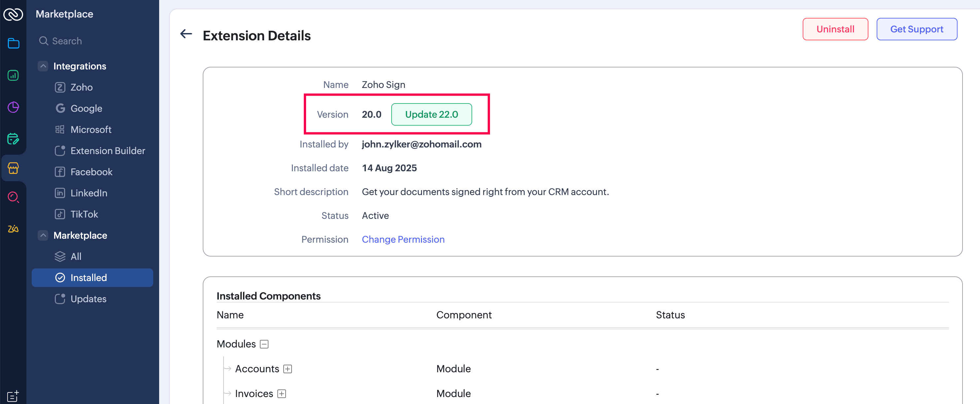
Task: Open the calendar edit rail icon
Action: coord(13,139)
